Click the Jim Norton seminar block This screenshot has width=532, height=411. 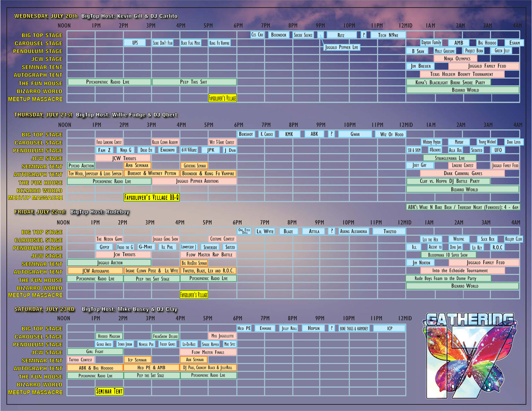[421, 263]
